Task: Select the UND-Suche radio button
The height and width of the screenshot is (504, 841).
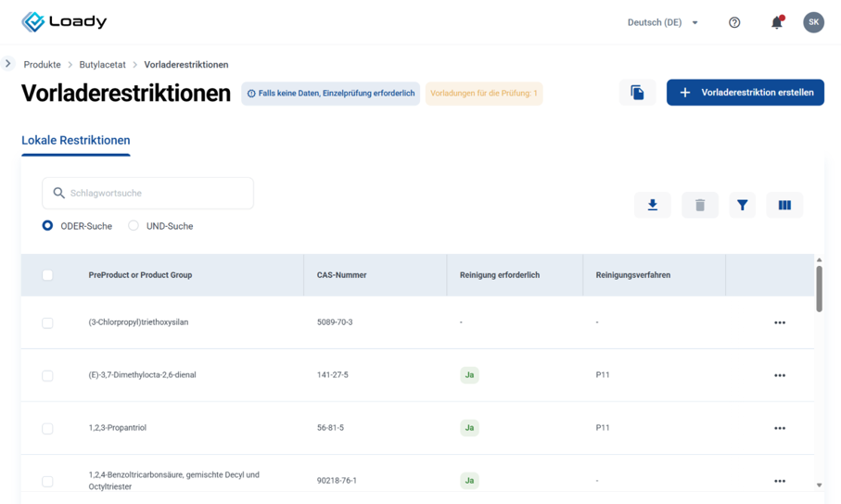Action: point(133,226)
